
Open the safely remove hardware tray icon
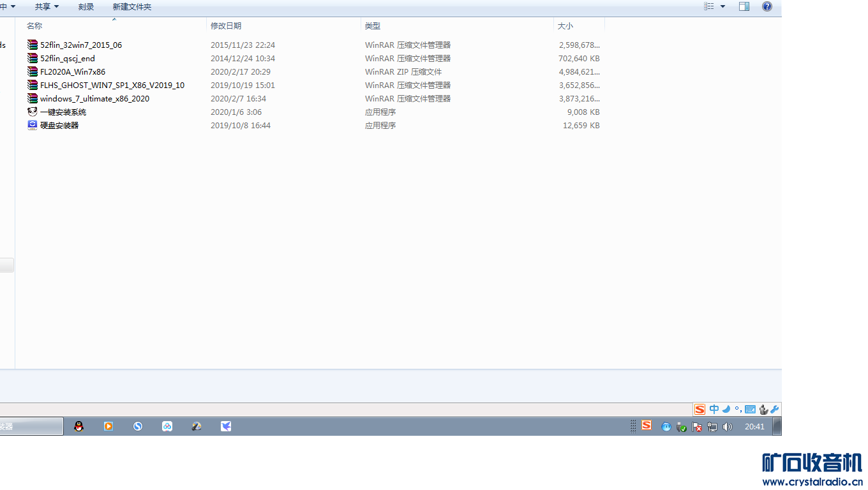click(682, 427)
